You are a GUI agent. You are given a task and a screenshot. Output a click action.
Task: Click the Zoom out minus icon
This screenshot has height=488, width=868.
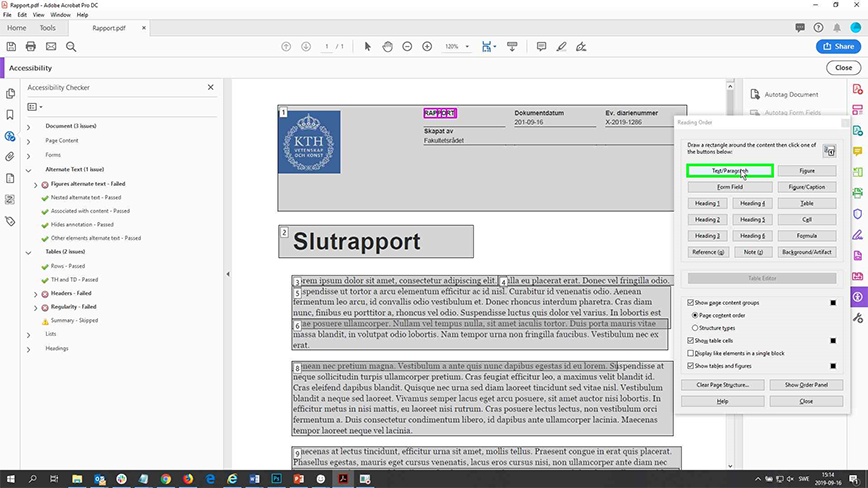[x=407, y=47]
